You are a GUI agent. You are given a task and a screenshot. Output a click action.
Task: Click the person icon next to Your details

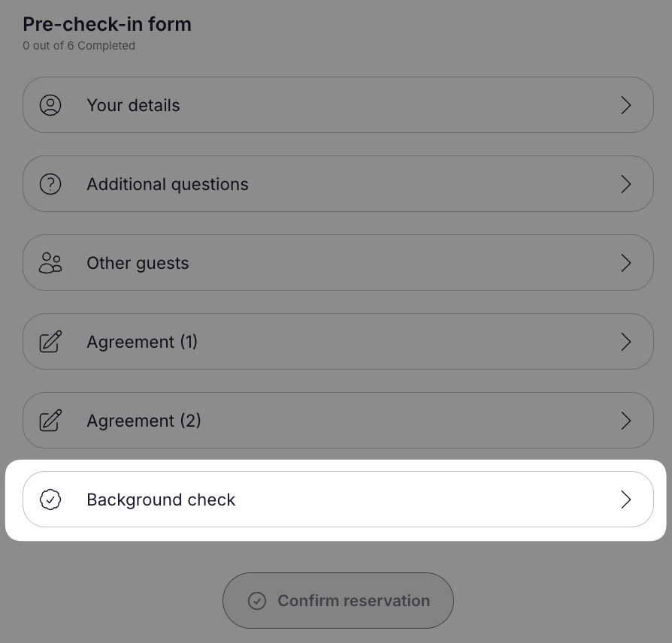(x=50, y=105)
